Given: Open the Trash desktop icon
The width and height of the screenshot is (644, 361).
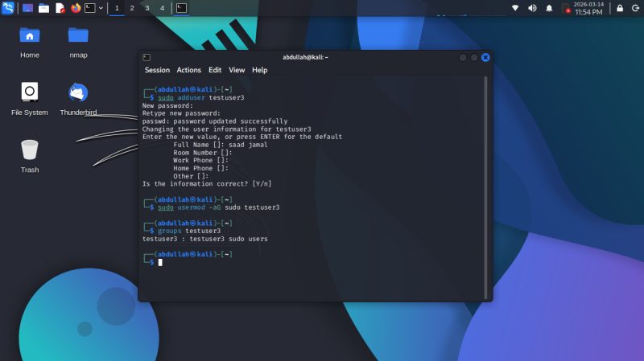Looking at the screenshot, I should [30, 150].
